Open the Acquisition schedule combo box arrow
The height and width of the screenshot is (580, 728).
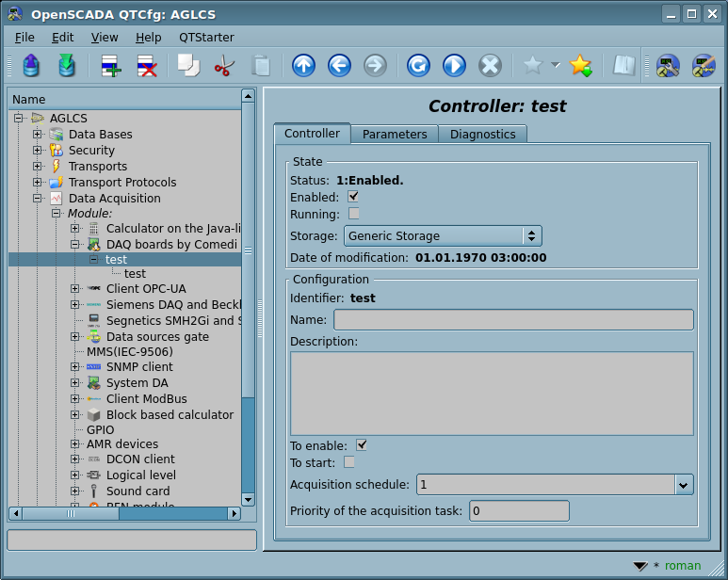click(684, 485)
